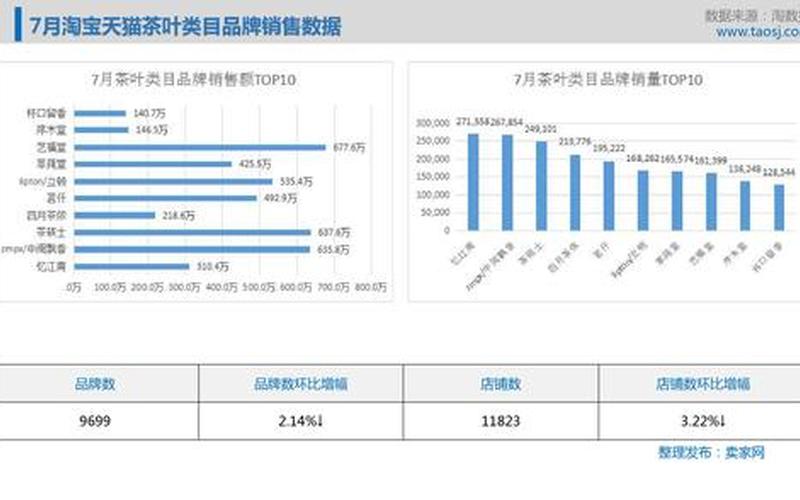Select the 7月茶叶类目品牌销售额TOP10 chart title
This screenshot has width=800, height=500.
coord(193,80)
